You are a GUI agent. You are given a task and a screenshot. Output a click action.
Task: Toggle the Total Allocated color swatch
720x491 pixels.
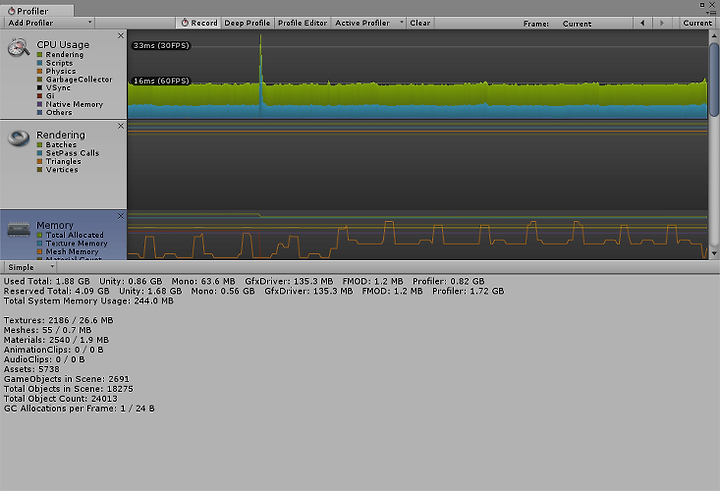click(40, 235)
